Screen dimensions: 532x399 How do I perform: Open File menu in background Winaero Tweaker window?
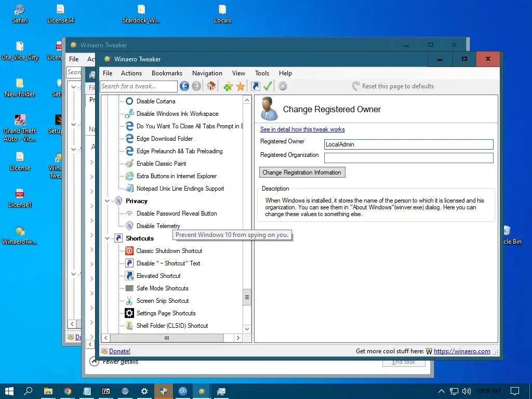74,59
